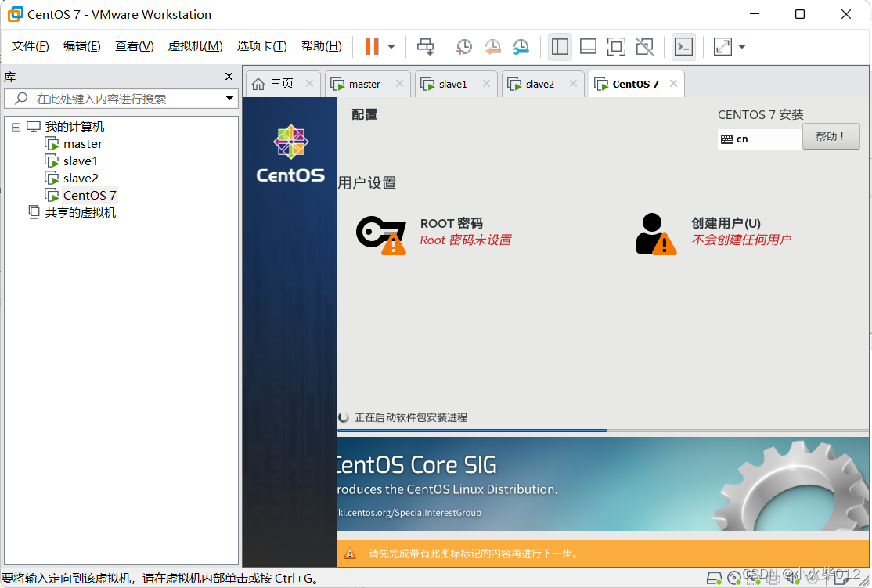Viewport: 872px width, 588px height.
Task: Click the 创建用户(U) label
Action: tap(726, 224)
